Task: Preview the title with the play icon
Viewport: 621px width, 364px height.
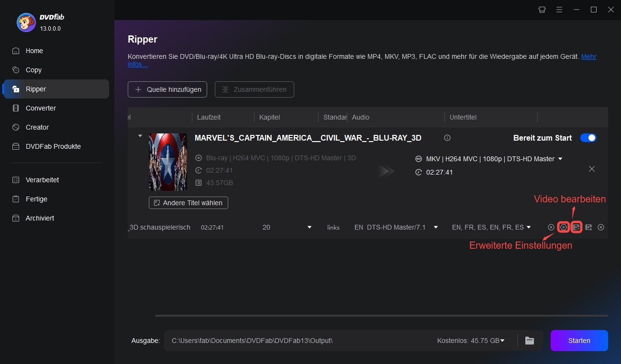Action: [x=551, y=227]
